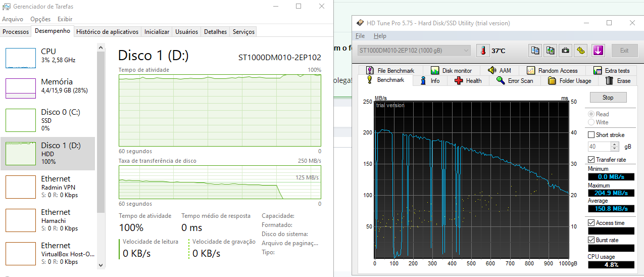Click the sidebar scrollbar down arrow
The width and height of the screenshot is (644, 277).
pyautogui.click(x=100, y=265)
